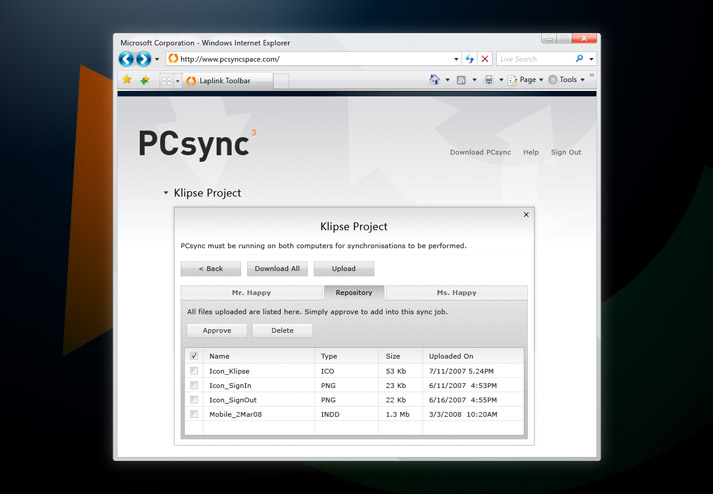This screenshot has width=713, height=494.
Task: Refresh the page with the reload icon
Action: pyautogui.click(x=469, y=59)
